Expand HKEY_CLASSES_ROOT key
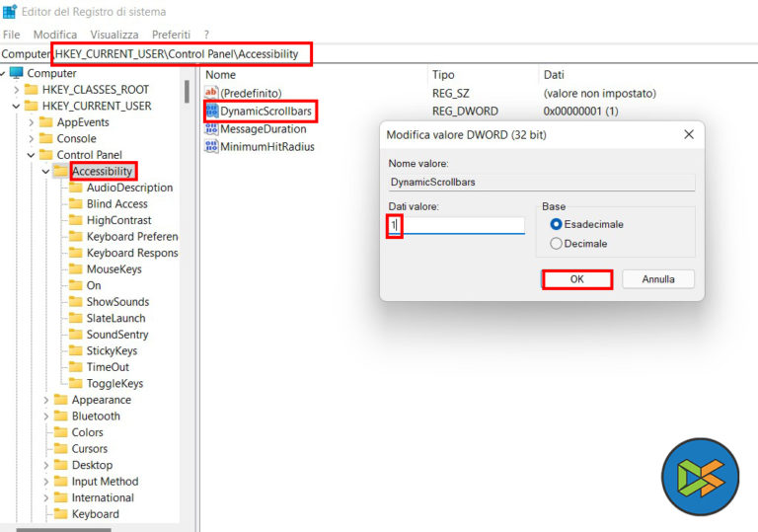The height and width of the screenshot is (532, 758). (x=17, y=90)
